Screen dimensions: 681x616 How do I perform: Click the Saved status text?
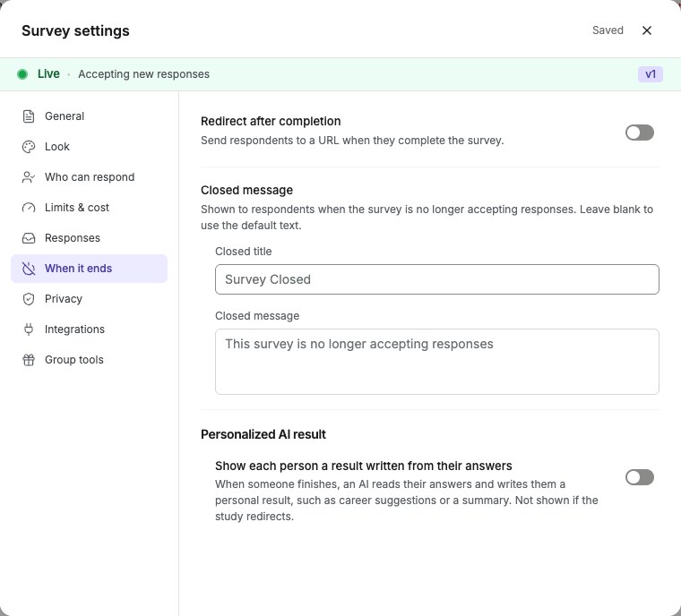pos(608,30)
